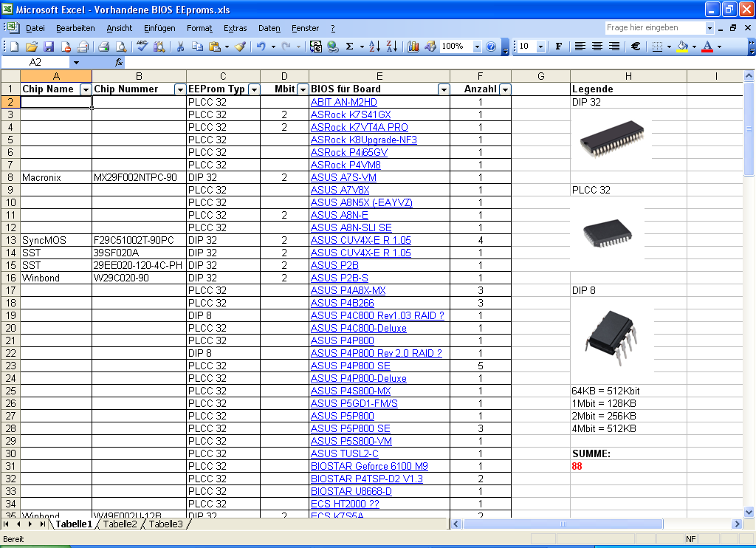The width and height of the screenshot is (756, 548).
Task: Click the Frage hier eingeben field
Action: (x=655, y=28)
